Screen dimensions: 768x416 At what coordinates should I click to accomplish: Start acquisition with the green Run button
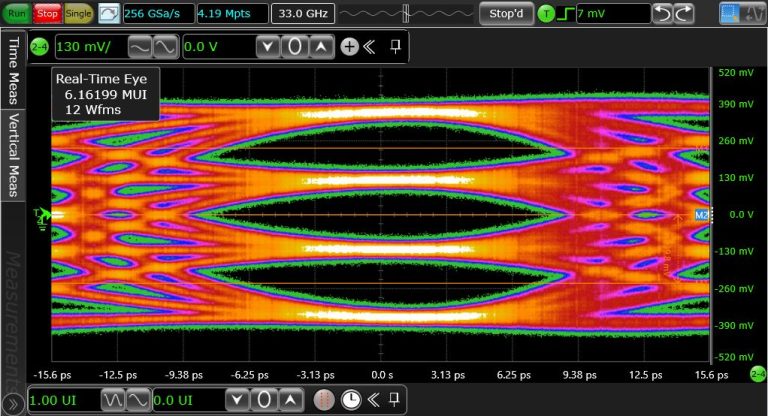click(x=17, y=13)
